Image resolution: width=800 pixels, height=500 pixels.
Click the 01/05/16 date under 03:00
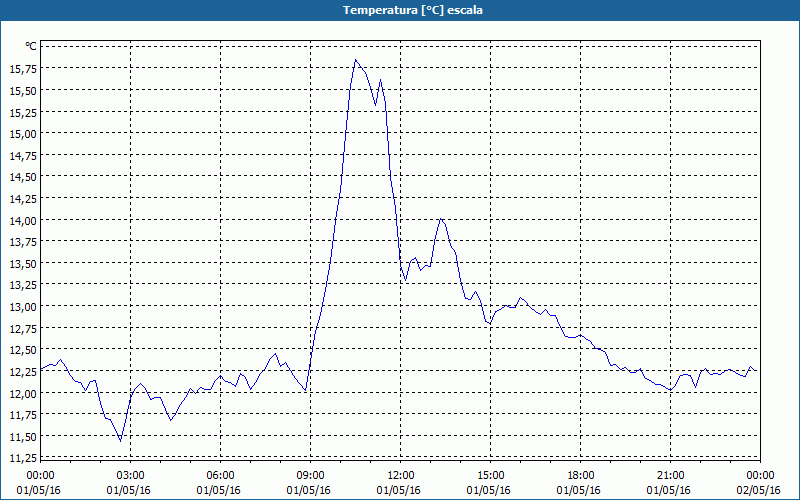129,490
